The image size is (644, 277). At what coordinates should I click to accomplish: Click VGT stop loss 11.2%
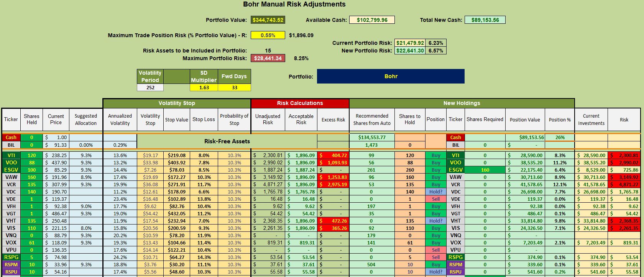point(204,213)
